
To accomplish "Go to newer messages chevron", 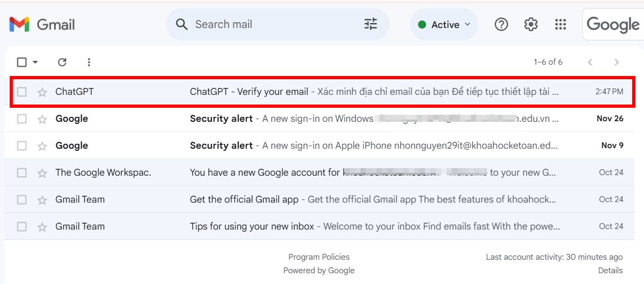I will click(590, 62).
